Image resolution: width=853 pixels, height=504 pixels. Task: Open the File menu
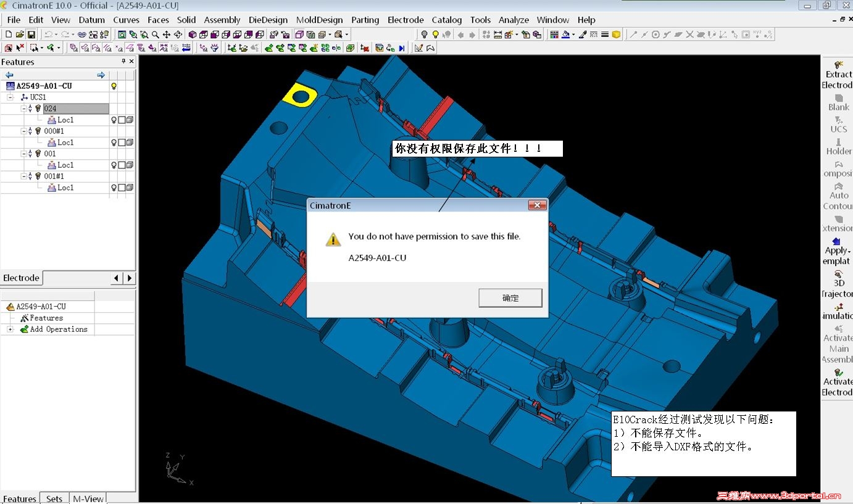[x=14, y=20]
